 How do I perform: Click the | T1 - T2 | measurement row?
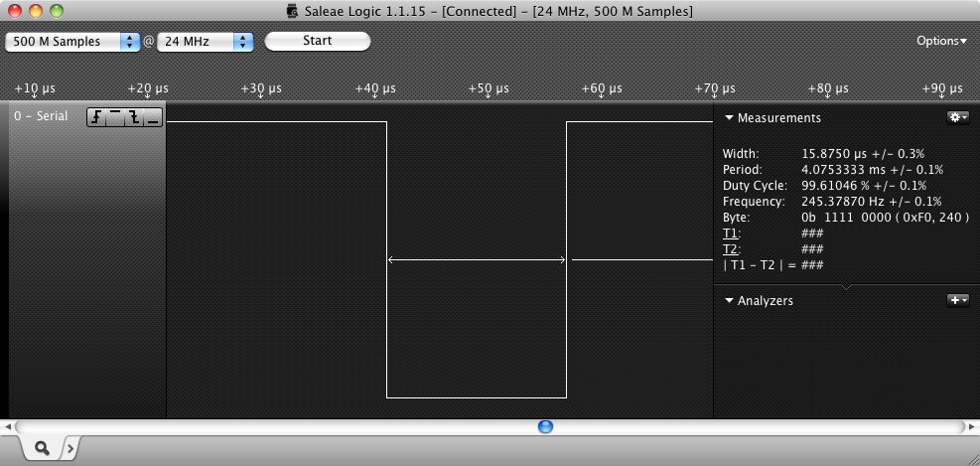[773, 265]
